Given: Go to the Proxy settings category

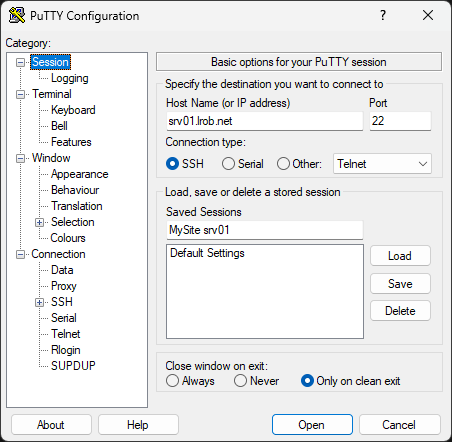Looking at the screenshot, I should pos(64,286).
